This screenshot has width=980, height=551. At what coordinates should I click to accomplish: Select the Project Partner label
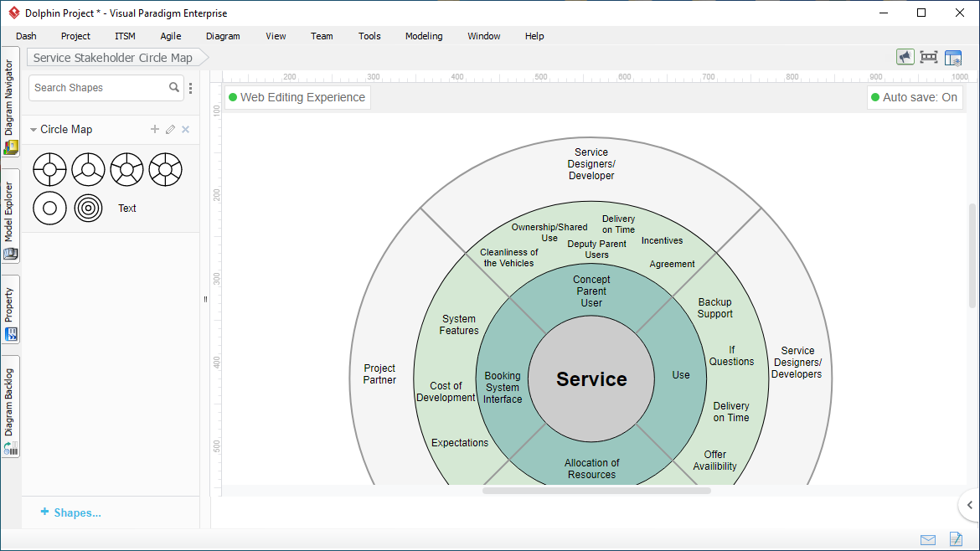pos(379,374)
